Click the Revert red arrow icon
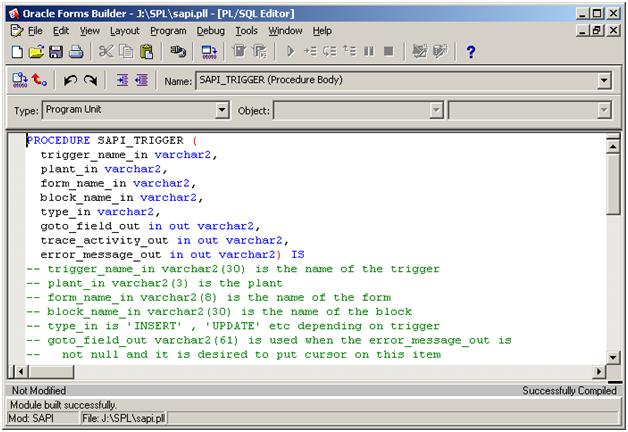This screenshot has width=628, height=432. pyautogui.click(x=39, y=80)
